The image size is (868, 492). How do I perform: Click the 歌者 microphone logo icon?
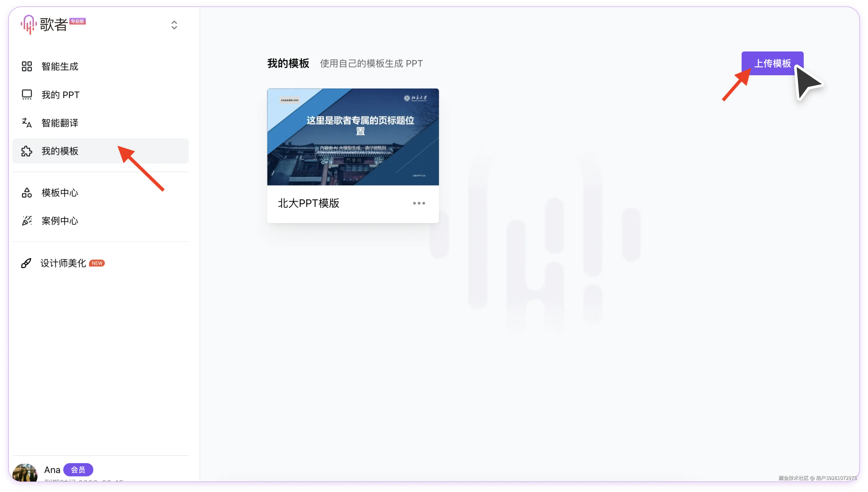pyautogui.click(x=28, y=24)
